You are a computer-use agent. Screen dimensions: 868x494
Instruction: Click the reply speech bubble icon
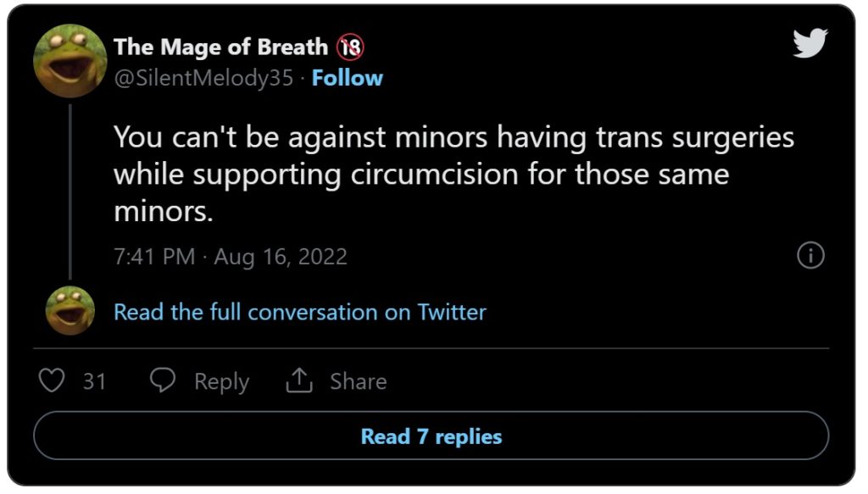162,381
